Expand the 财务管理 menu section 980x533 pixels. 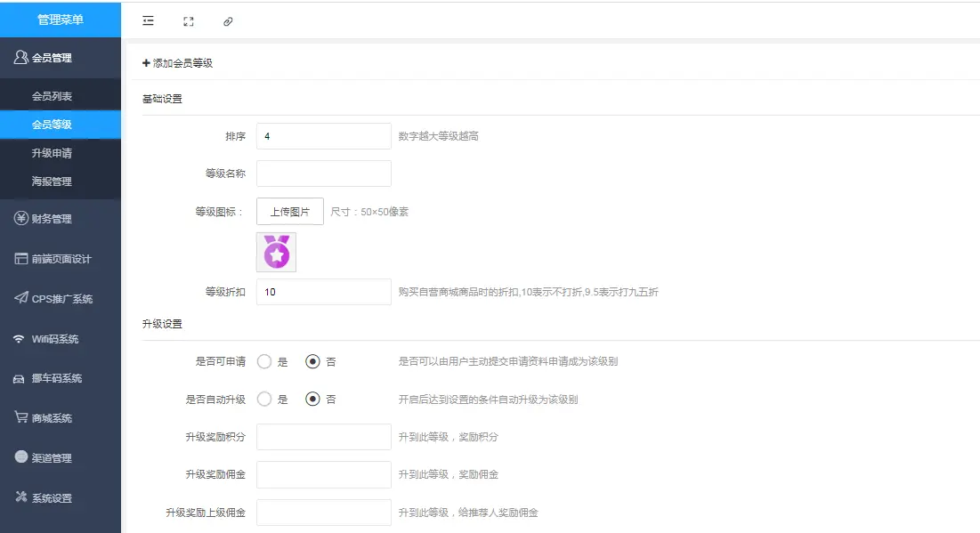(61, 219)
